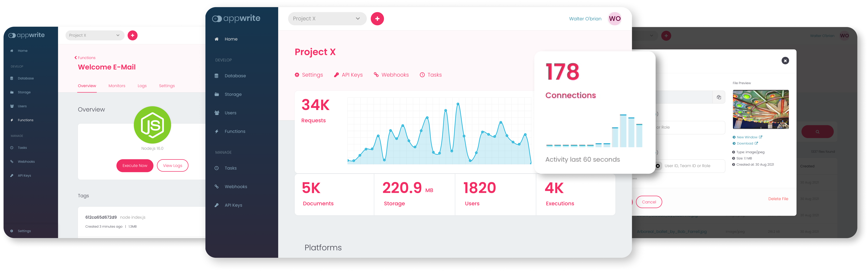868x272 pixels.
Task: Click the Execute Now button
Action: tap(135, 166)
